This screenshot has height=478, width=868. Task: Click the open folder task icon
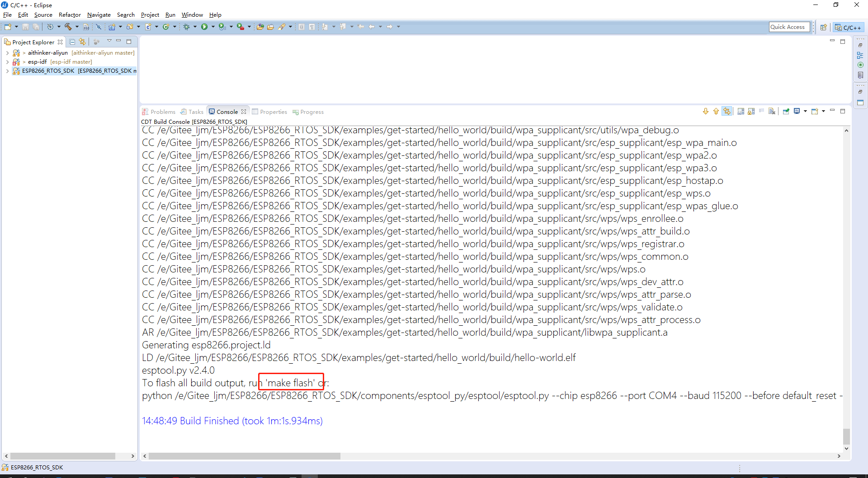click(x=270, y=27)
